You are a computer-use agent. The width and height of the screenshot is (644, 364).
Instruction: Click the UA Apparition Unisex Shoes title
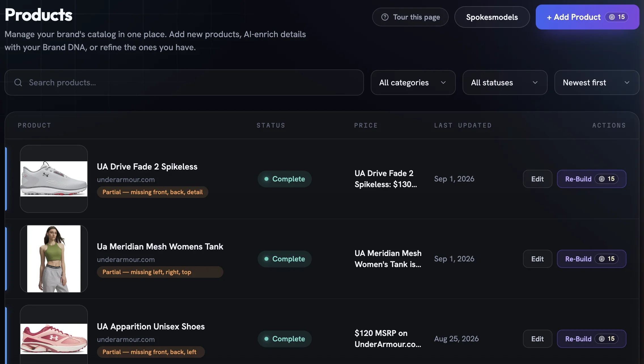click(x=151, y=326)
